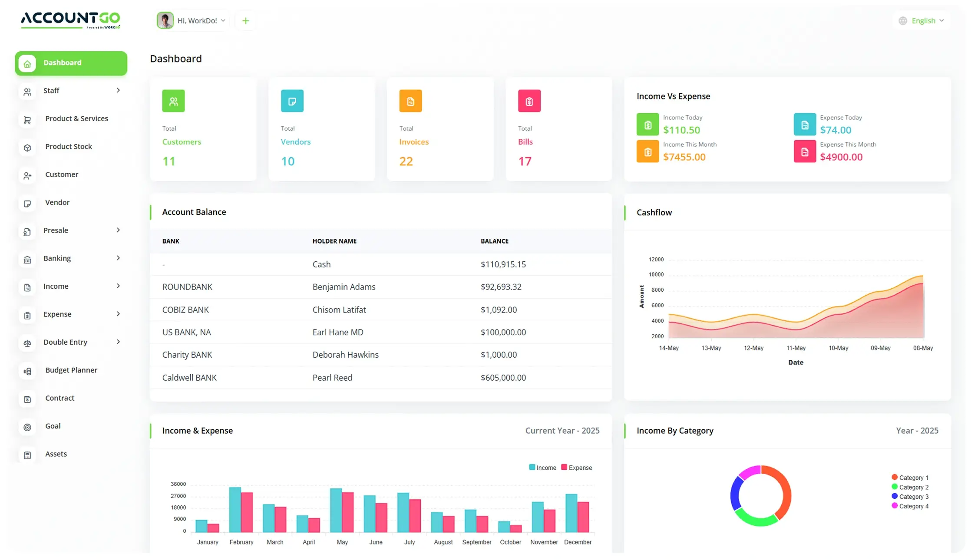Click the Budget Planner sidebar icon
The width and height of the screenshot is (971, 560).
27,371
